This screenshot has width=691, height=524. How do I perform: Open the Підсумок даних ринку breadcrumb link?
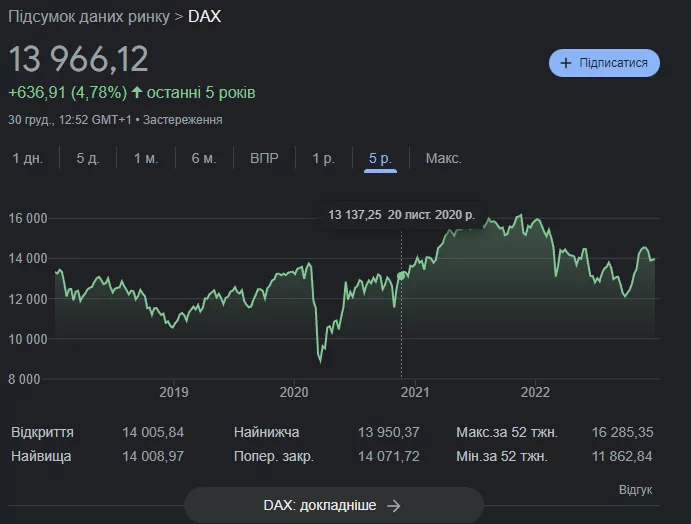pos(89,17)
